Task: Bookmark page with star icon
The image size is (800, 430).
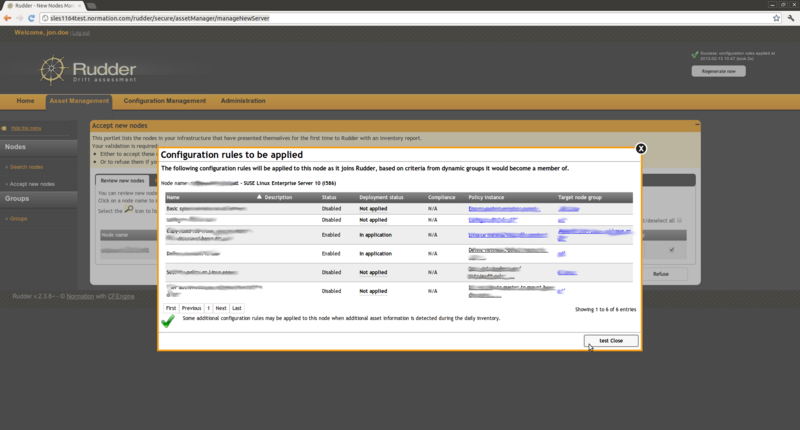Action: [x=776, y=18]
